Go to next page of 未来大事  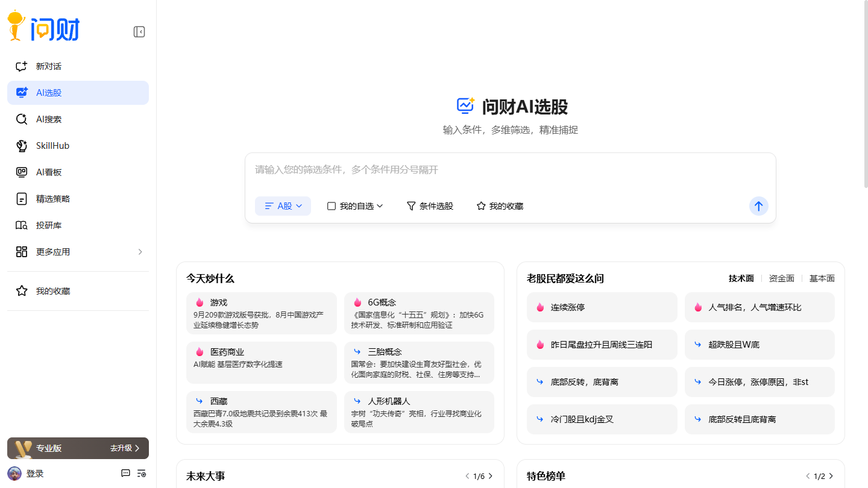pyautogui.click(x=491, y=476)
